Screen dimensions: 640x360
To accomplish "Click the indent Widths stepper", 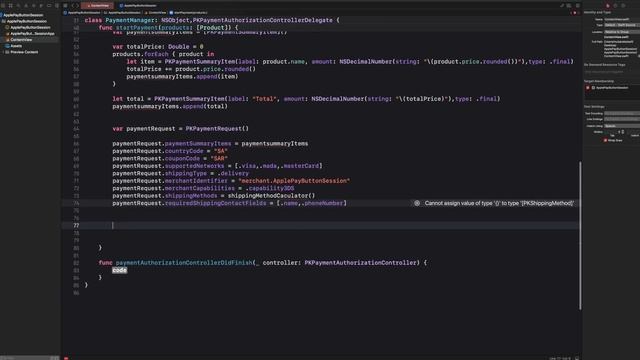I will pos(623,132).
